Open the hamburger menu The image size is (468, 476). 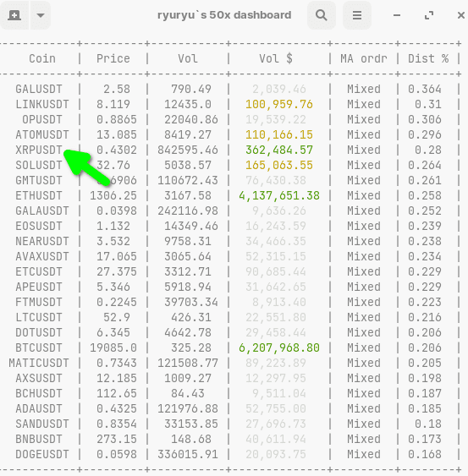(x=357, y=15)
